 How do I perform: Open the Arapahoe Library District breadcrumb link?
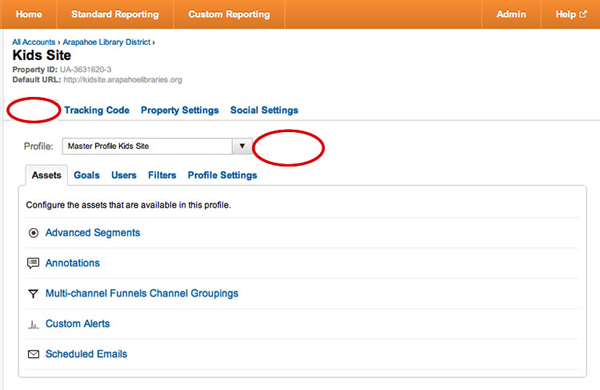106,42
